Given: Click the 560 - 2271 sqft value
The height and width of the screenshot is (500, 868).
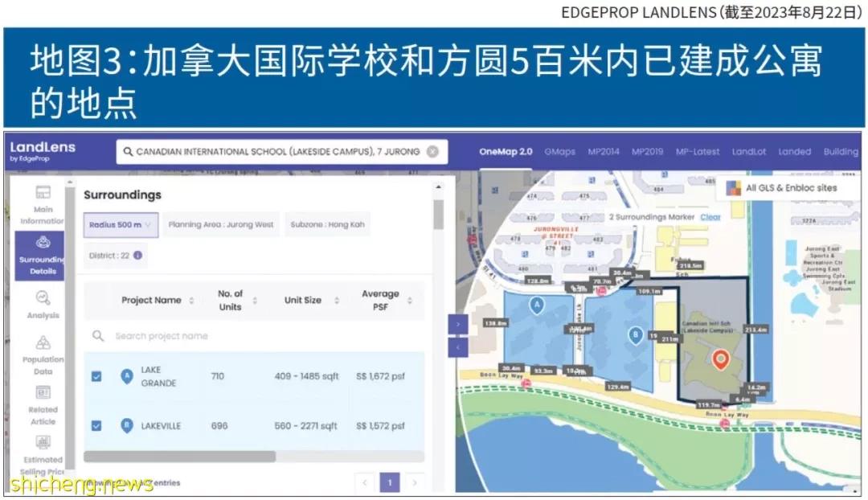Looking at the screenshot, I should pyautogui.click(x=305, y=426).
